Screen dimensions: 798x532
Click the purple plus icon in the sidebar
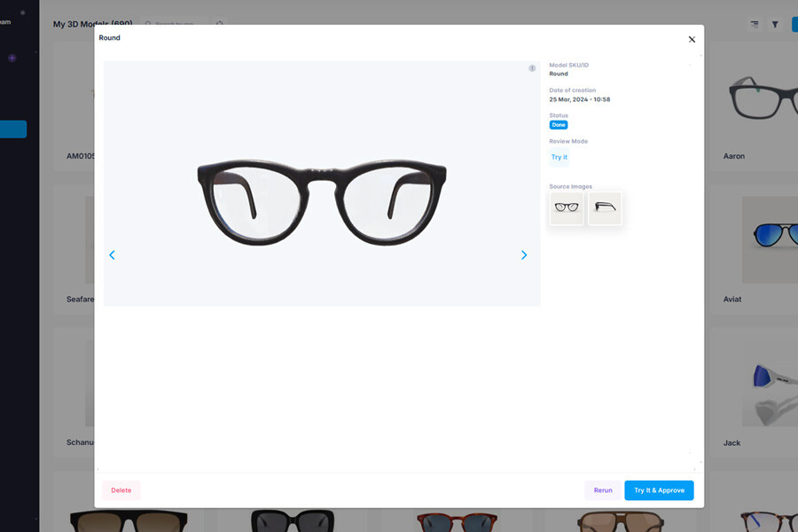click(x=12, y=58)
